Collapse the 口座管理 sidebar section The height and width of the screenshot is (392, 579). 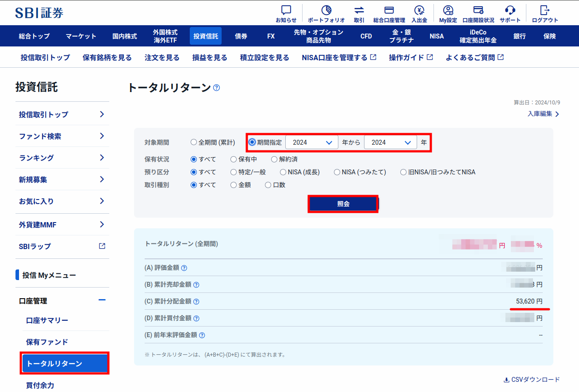[102, 300]
